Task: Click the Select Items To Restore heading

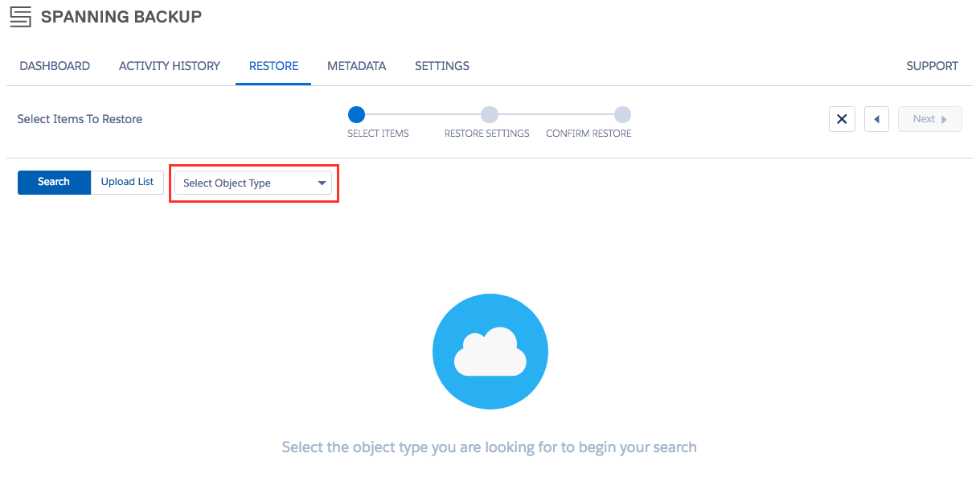Action: 80,118
